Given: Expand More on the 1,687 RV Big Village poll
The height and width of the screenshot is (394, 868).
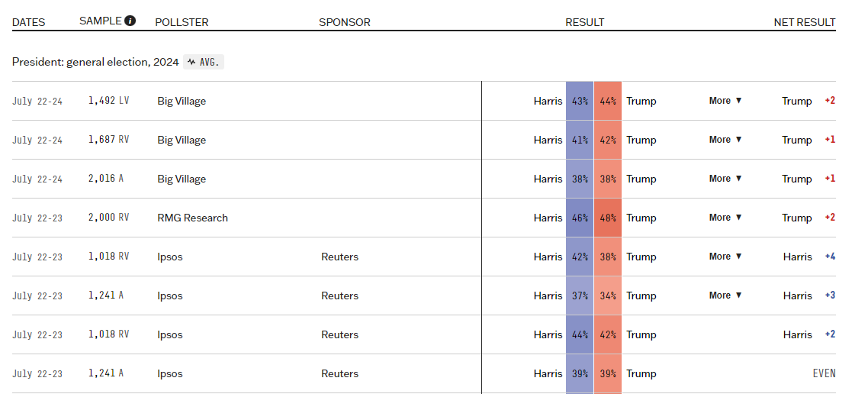Looking at the screenshot, I should [x=725, y=140].
